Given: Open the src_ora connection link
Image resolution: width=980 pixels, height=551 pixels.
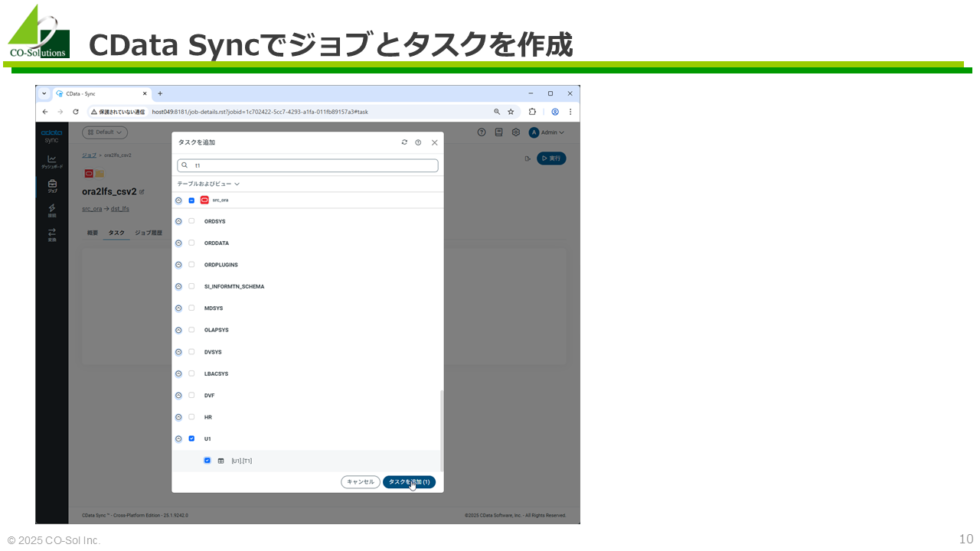Looking at the screenshot, I should click(x=92, y=208).
